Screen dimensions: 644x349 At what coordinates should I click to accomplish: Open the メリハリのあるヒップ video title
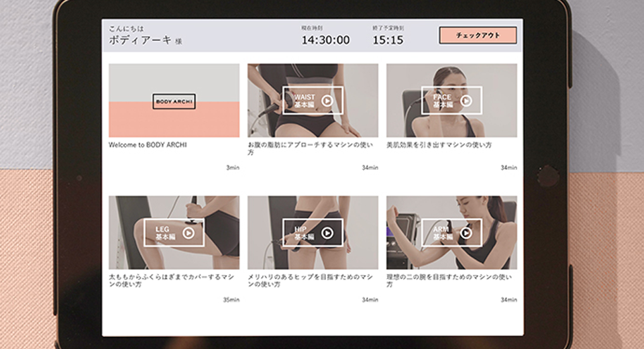(310, 281)
